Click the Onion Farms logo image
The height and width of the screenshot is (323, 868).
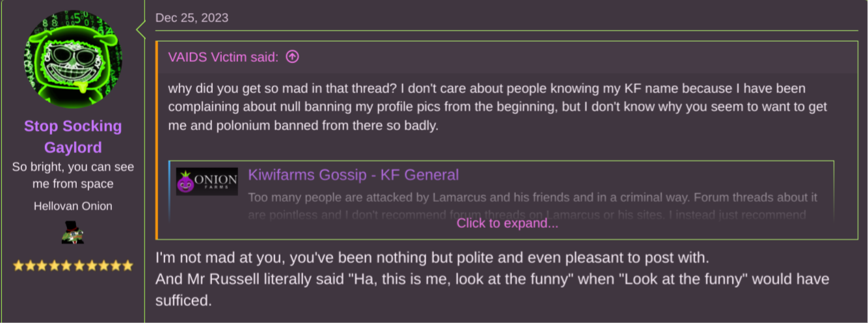click(207, 182)
